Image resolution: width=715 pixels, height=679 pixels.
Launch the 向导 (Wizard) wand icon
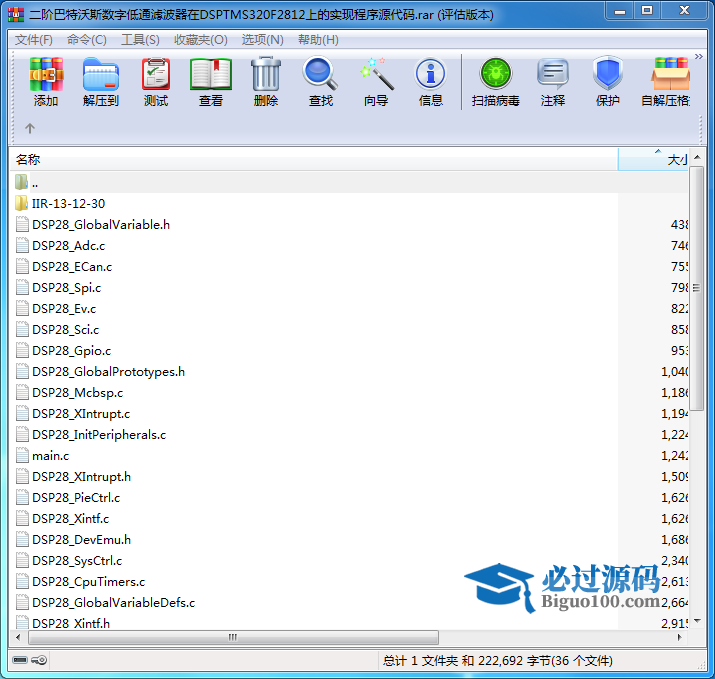pyautogui.click(x=376, y=82)
